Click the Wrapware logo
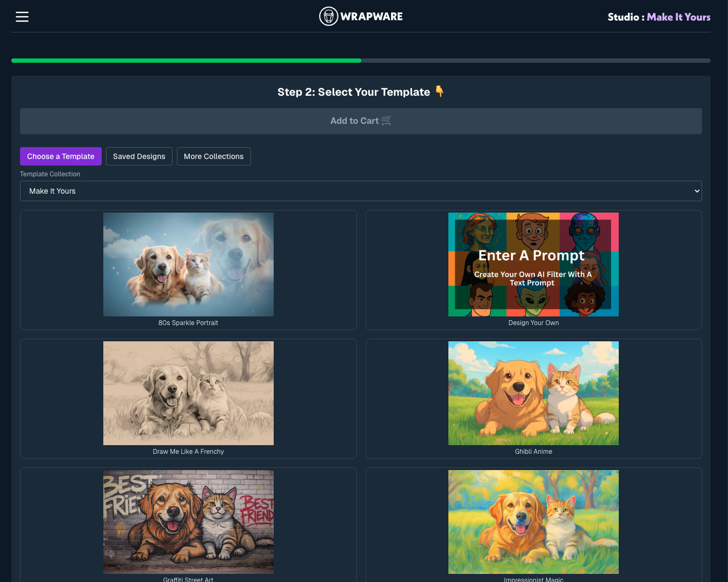This screenshot has height=582, width=728. point(361,16)
